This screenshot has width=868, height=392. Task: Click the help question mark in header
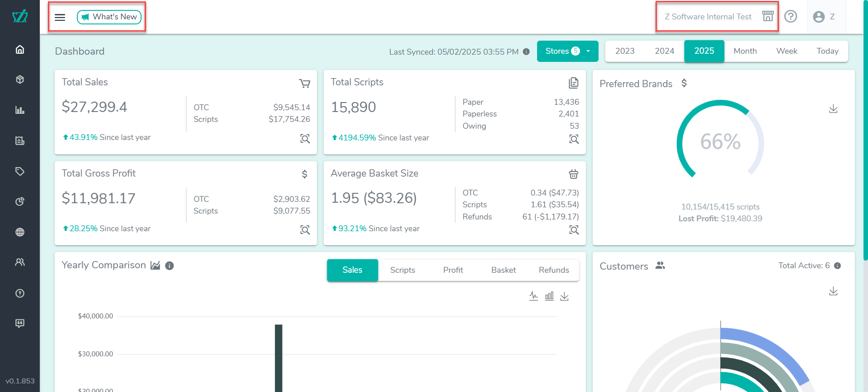tap(791, 17)
